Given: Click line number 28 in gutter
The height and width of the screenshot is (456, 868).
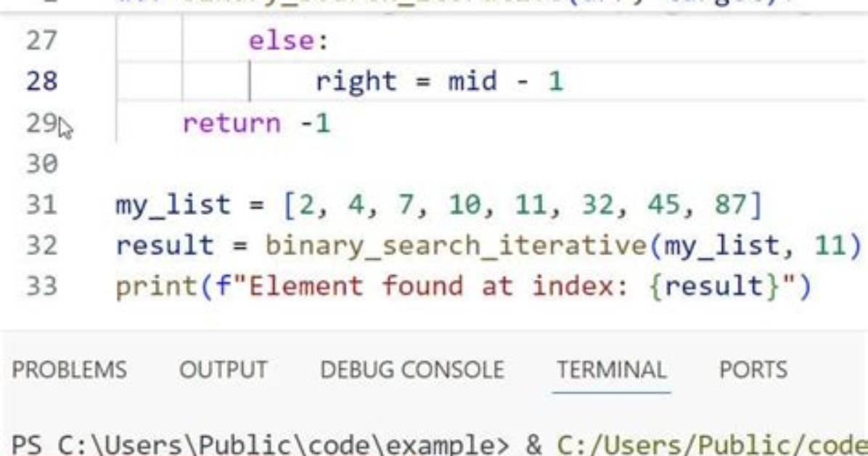Looking at the screenshot, I should click(x=41, y=81).
